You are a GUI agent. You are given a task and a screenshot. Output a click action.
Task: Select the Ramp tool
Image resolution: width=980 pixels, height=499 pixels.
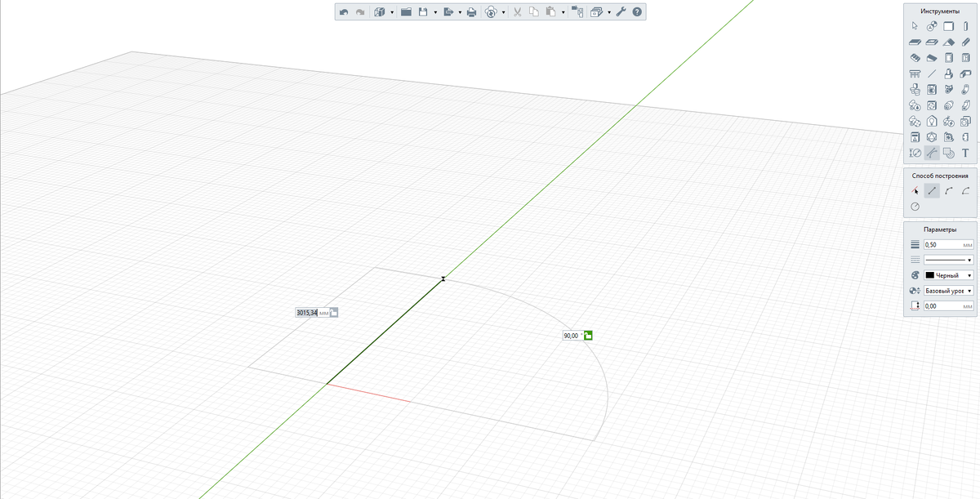tap(932, 58)
